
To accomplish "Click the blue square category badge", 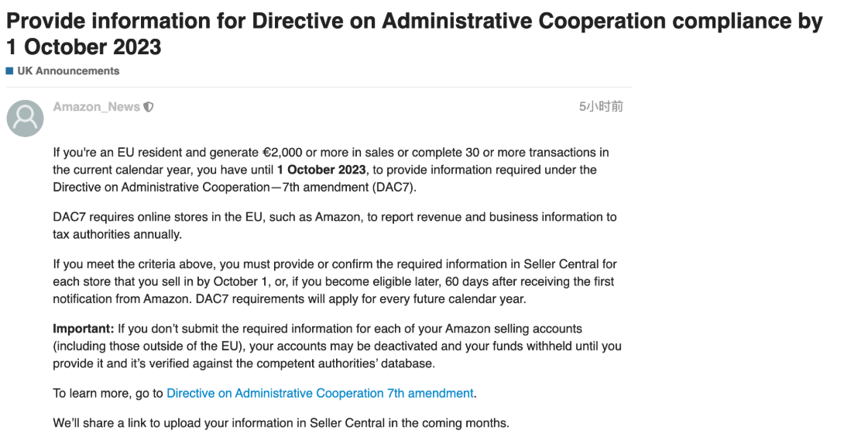I will (x=9, y=71).
